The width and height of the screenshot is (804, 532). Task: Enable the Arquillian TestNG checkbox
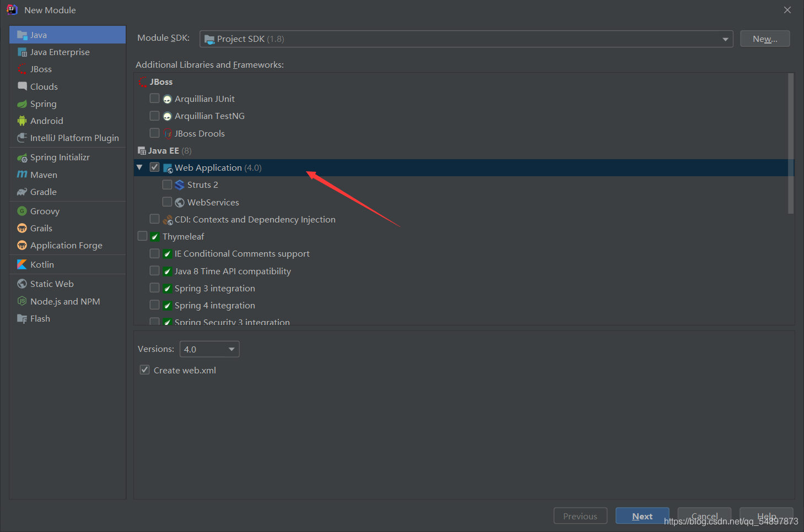click(154, 116)
